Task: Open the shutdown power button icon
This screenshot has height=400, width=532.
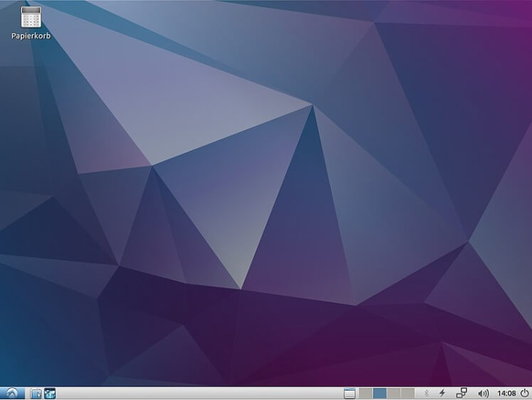Action: pos(525,393)
